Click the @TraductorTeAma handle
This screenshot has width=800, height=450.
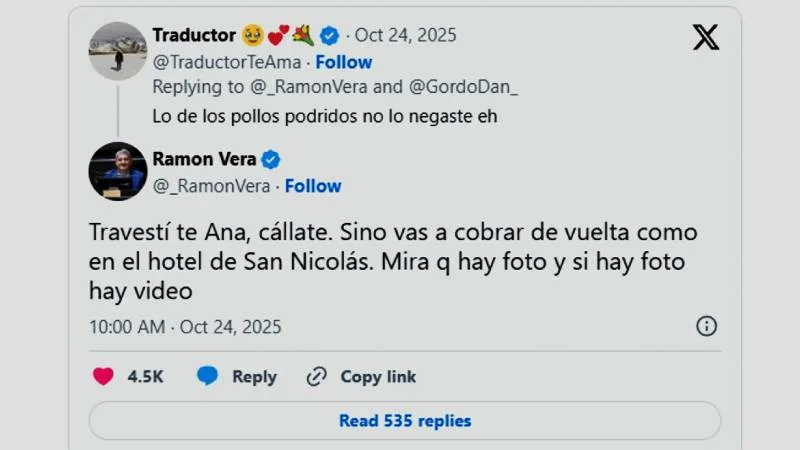(x=224, y=62)
